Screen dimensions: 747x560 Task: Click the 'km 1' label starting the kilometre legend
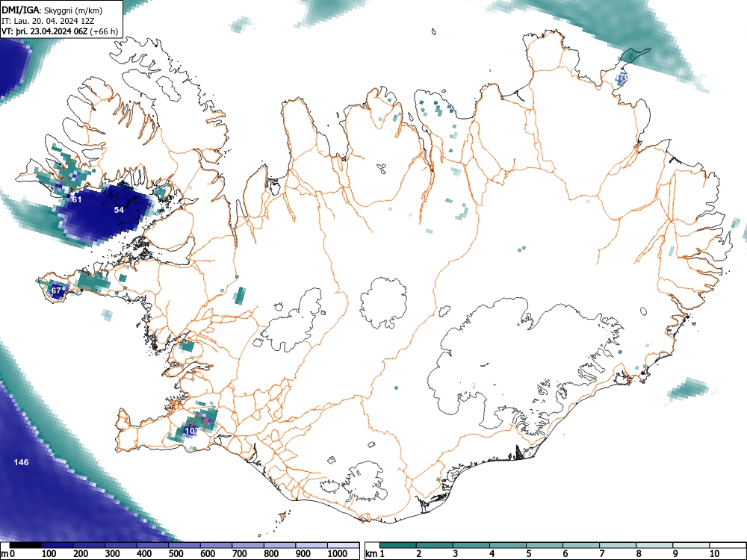[375, 554]
